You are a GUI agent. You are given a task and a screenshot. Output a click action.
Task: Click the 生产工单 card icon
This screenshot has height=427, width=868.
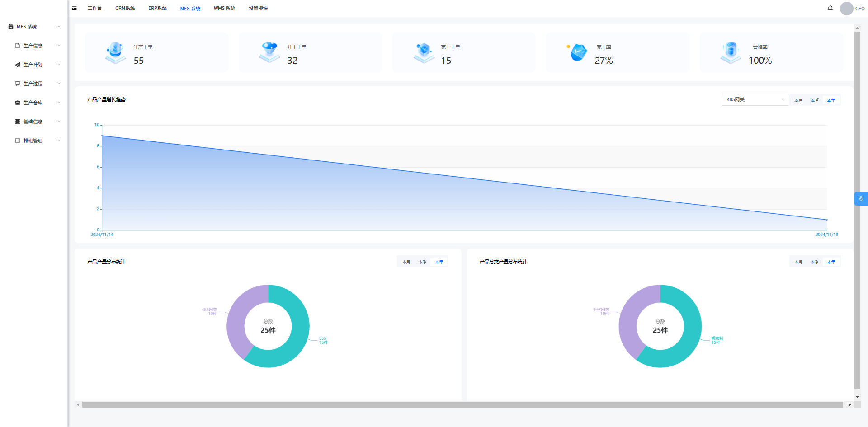click(x=115, y=53)
